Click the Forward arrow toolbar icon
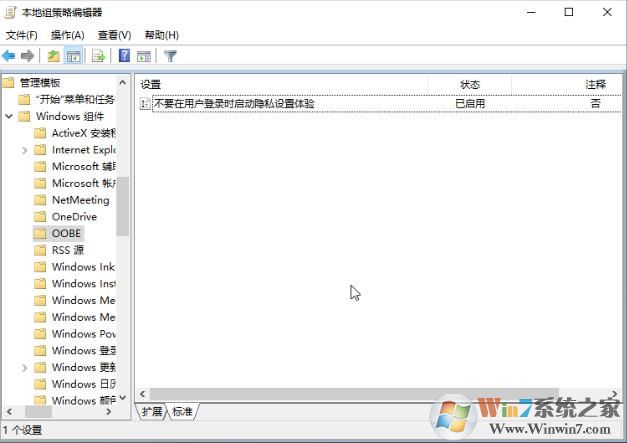 pos(27,56)
